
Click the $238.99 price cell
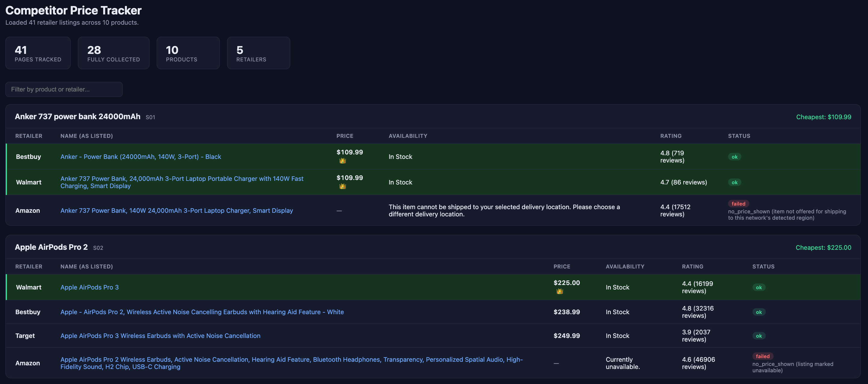pyautogui.click(x=566, y=312)
